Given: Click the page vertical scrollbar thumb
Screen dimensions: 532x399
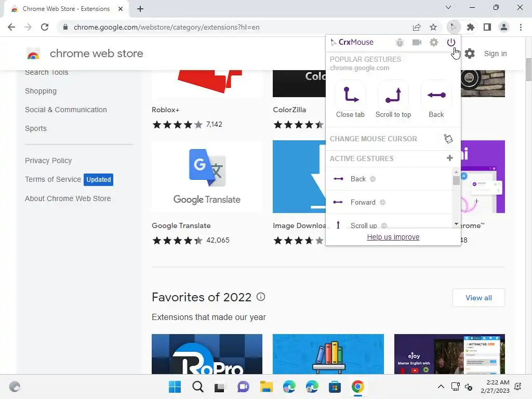Looking at the screenshot, I should coord(528,70).
